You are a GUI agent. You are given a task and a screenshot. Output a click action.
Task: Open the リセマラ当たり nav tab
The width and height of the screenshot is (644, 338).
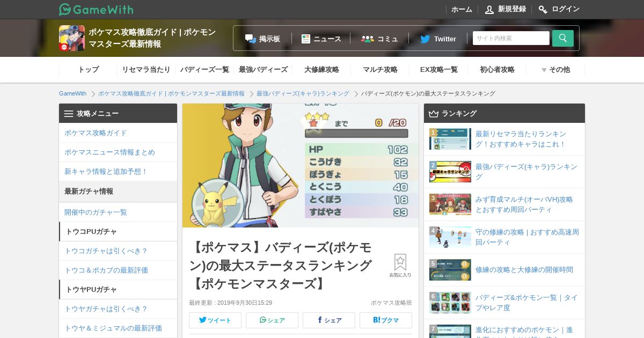point(146,70)
